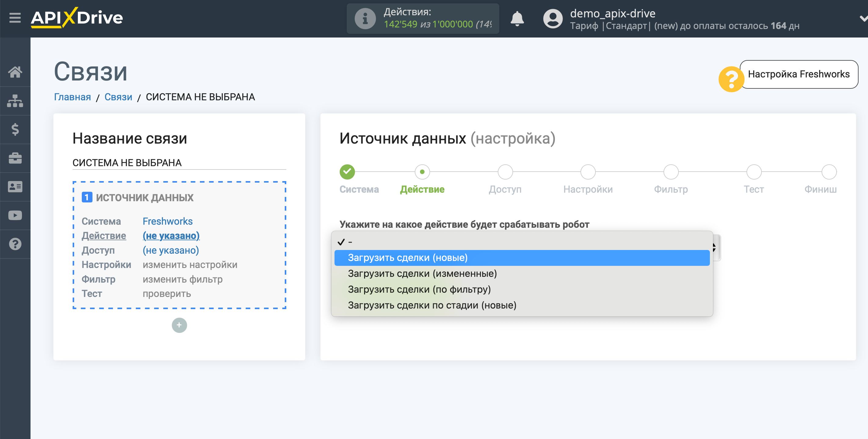The image size is (868, 439).
Task: Click the ApiX-Drive logo
Action: [x=77, y=17]
